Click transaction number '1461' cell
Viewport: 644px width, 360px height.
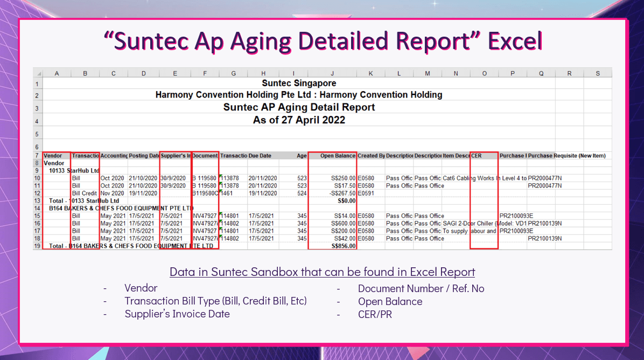[x=227, y=193]
